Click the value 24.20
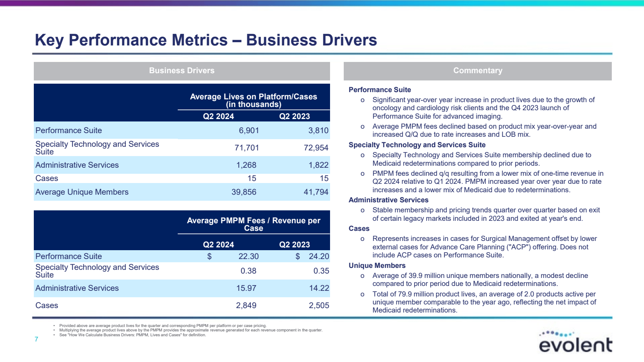Image resolution: width=644 pixels, height=362 pixels. [x=319, y=256]
